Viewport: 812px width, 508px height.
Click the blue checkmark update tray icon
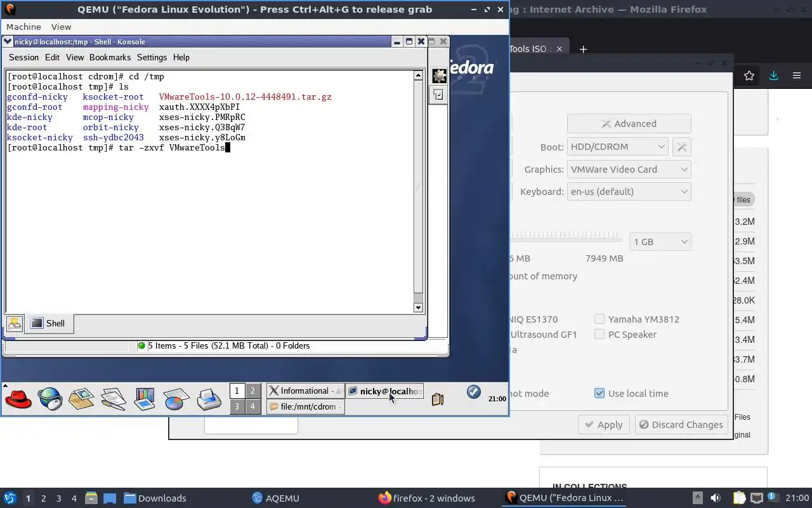tap(473, 392)
